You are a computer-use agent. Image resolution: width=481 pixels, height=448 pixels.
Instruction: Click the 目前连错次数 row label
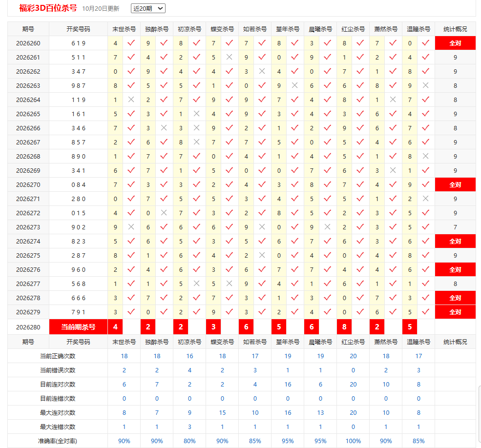point(58,399)
